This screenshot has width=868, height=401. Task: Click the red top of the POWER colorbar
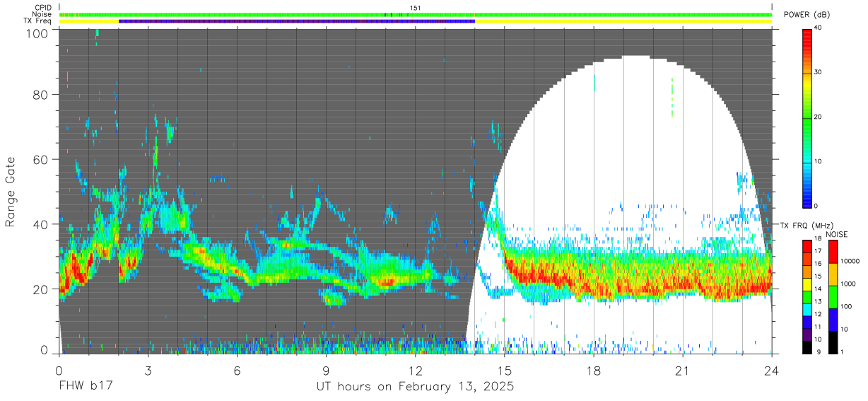pos(809,35)
